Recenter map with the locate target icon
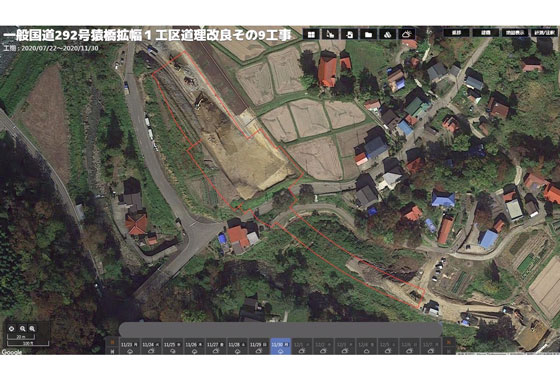 coord(11,329)
